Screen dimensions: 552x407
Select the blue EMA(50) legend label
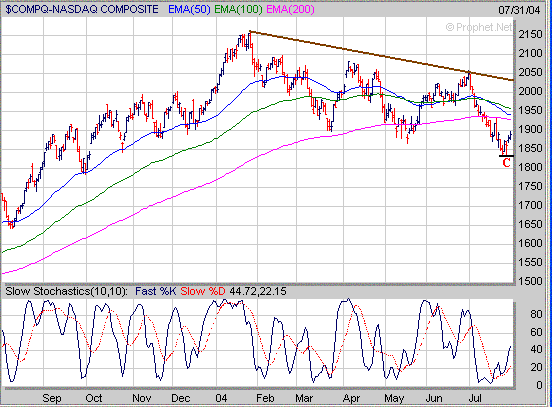coord(189,9)
